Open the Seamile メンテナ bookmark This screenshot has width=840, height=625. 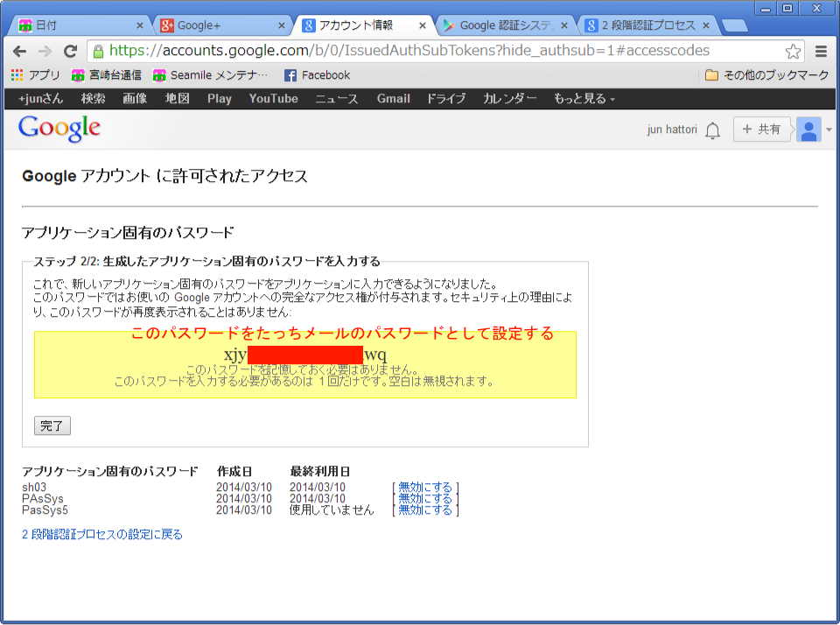point(210,75)
